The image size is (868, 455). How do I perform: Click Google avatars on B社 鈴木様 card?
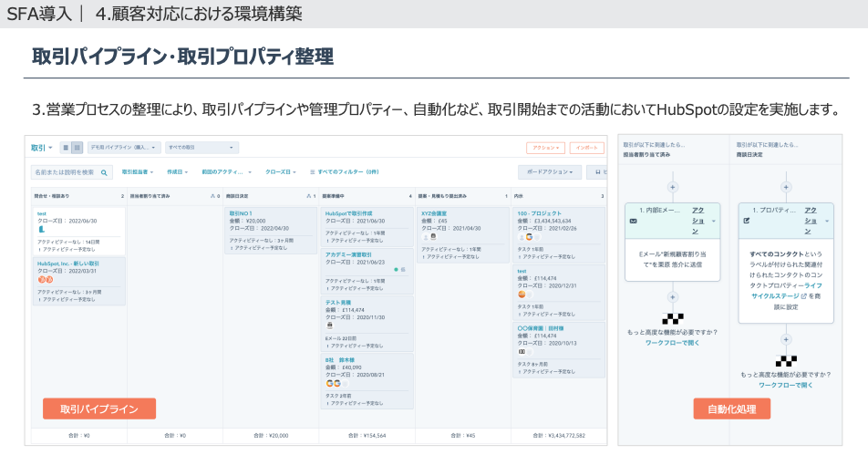pos(334,383)
